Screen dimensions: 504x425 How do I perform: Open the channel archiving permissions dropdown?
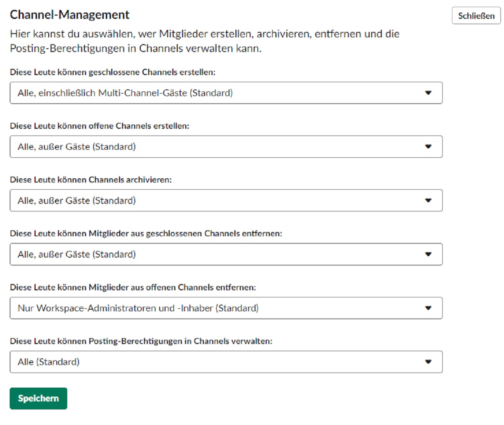point(226,200)
